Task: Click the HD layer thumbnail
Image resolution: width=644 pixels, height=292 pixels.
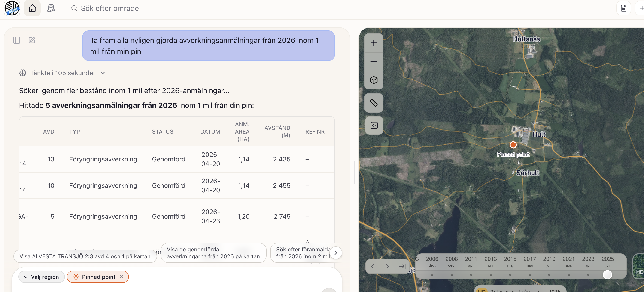Action: point(638,266)
